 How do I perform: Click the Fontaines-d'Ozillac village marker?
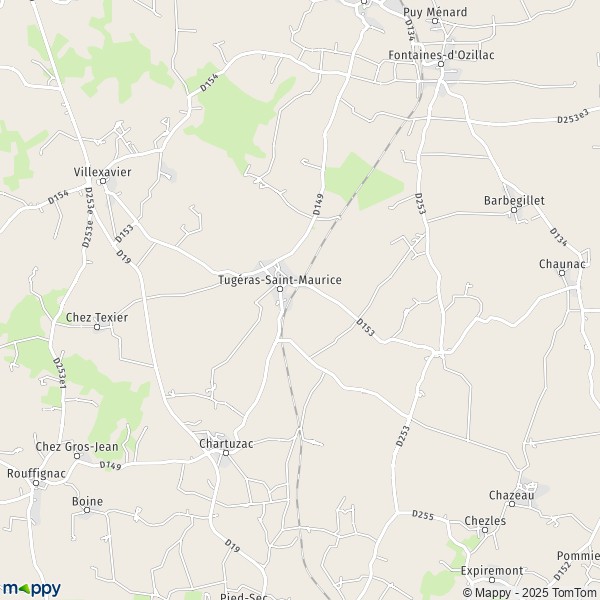(x=441, y=64)
